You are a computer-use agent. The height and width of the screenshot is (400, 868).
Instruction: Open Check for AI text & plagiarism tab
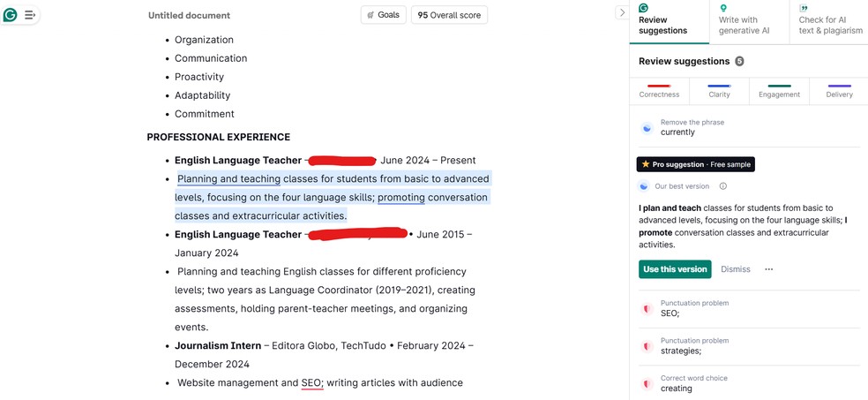(x=828, y=21)
